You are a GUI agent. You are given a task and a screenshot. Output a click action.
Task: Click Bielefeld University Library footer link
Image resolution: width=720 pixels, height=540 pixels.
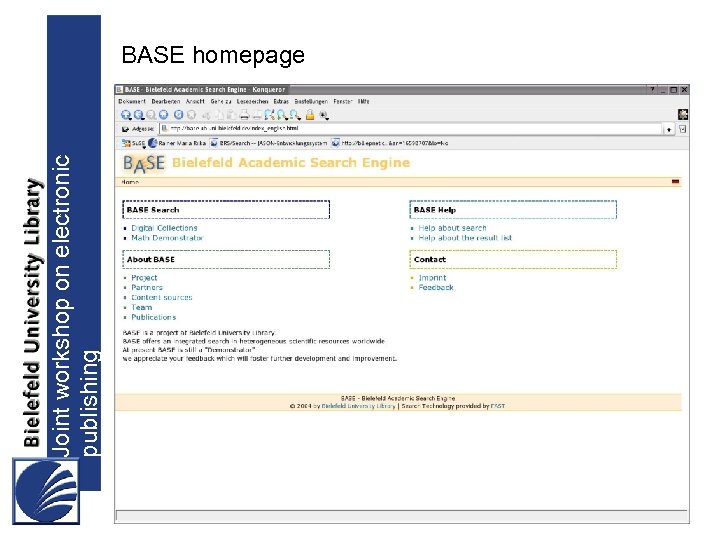pos(358,406)
